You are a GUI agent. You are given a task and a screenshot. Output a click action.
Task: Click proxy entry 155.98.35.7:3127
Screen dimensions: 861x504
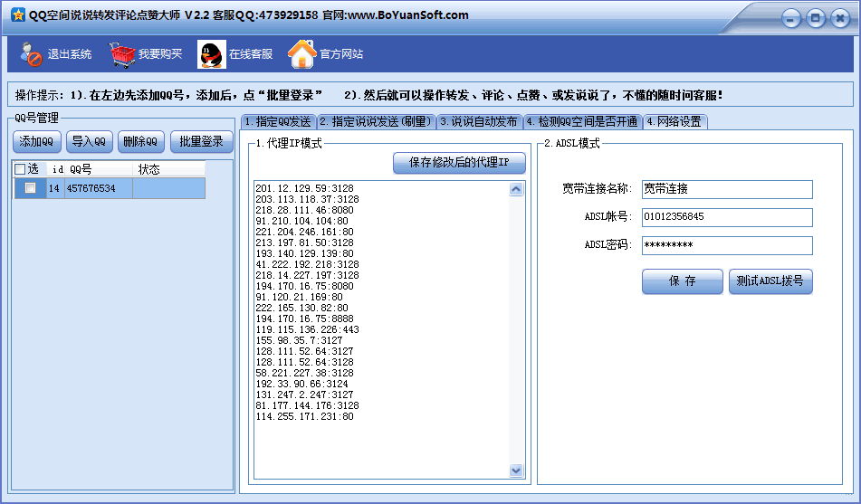click(299, 340)
